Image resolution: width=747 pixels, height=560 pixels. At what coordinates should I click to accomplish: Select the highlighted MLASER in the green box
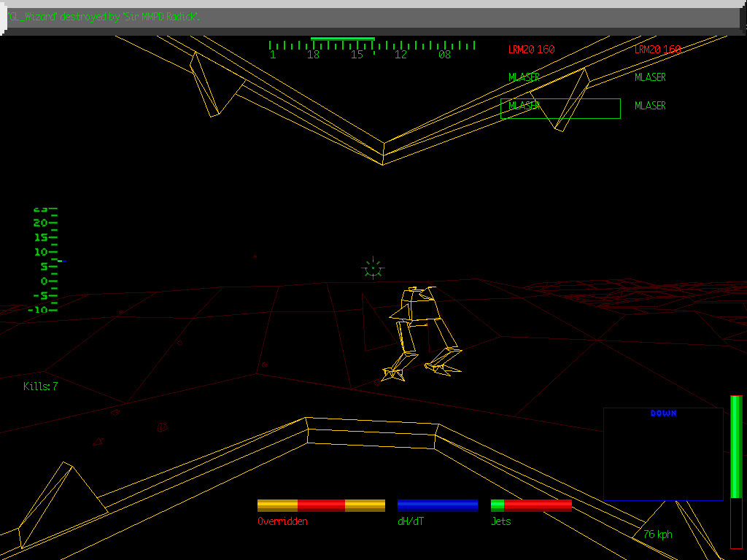pos(524,106)
